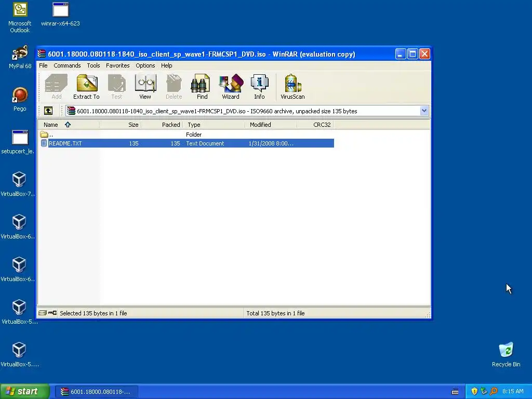Sort by the Packed column header

[x=162, y=125]
